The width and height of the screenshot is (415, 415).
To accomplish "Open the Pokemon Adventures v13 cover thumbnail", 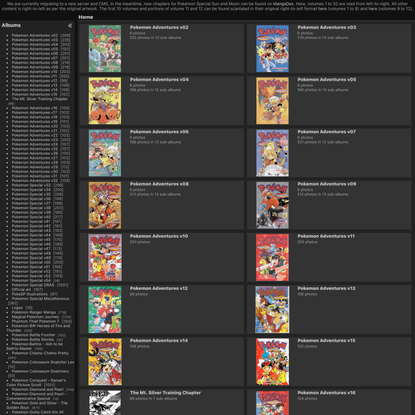I will (272, 310).
